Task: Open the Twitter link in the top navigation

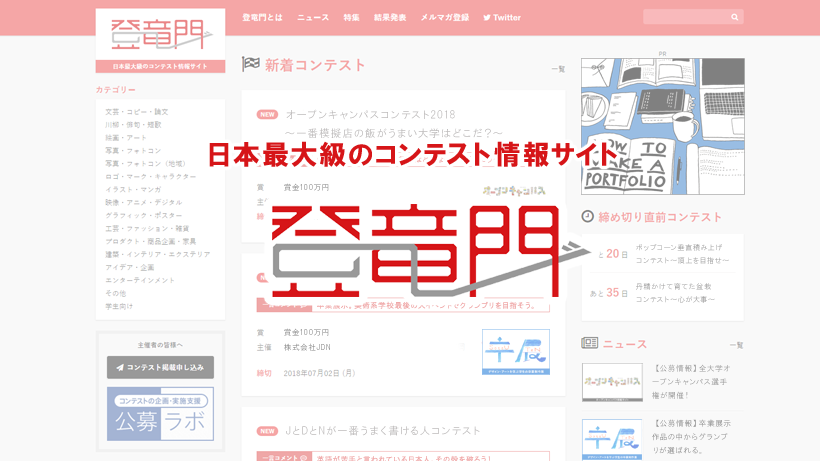Action: pos(502,17)
